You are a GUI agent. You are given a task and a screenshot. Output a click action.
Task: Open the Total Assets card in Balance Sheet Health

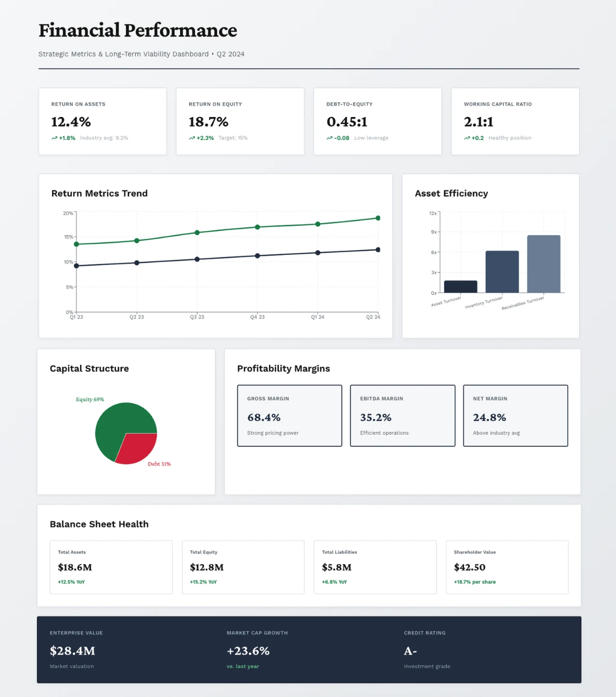[x=111, y=567]
